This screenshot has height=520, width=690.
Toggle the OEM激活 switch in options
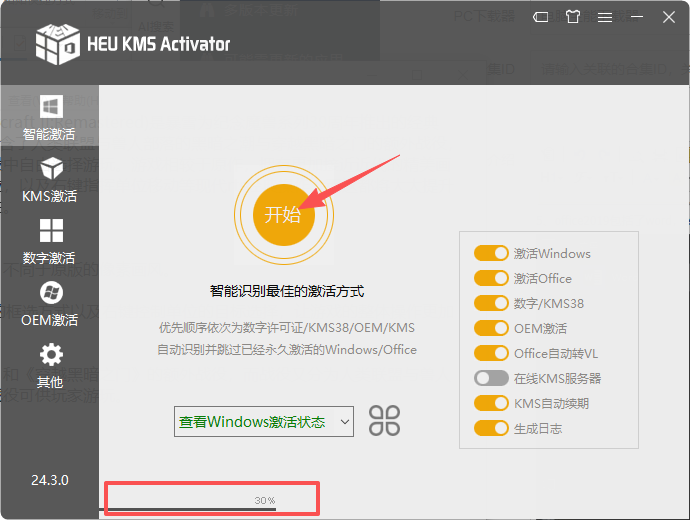pos(491,328)
